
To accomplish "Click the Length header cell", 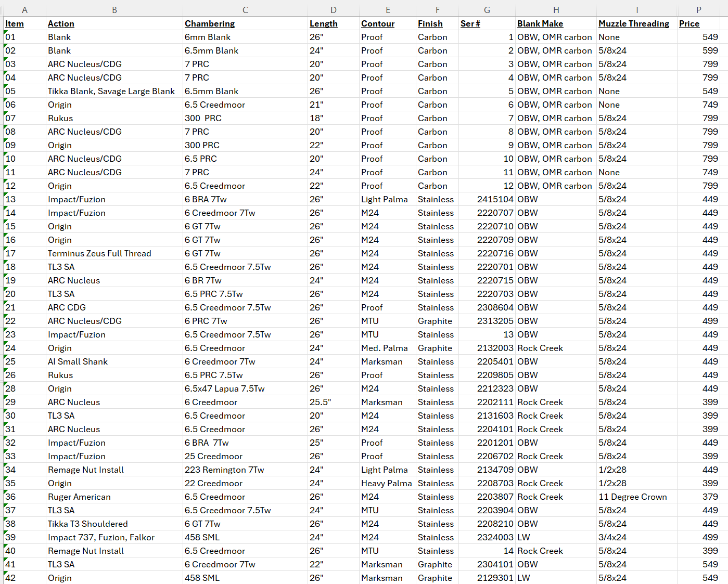I will coord(334,23).
